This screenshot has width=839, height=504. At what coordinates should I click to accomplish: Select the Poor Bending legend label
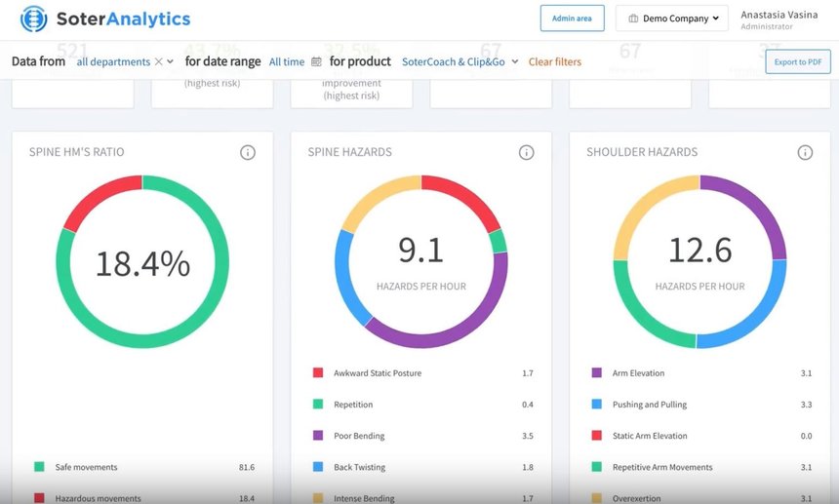pyautogui.click(x=359, y=436)
